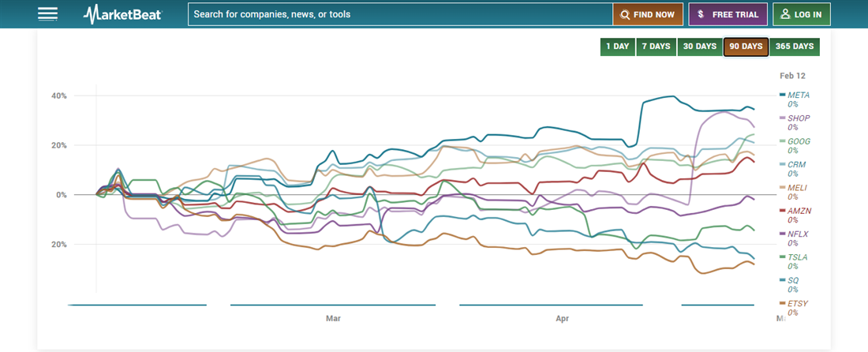This screenshot has height=352, width=868.
Task: Select the 30 Days range
Action: (x=699, y=47)
